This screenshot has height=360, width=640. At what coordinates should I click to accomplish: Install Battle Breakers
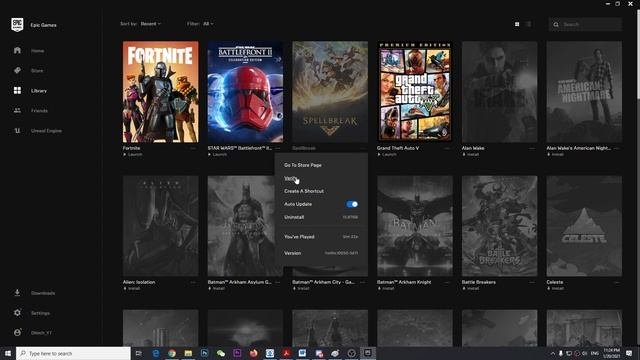click(x=471, y=289)
